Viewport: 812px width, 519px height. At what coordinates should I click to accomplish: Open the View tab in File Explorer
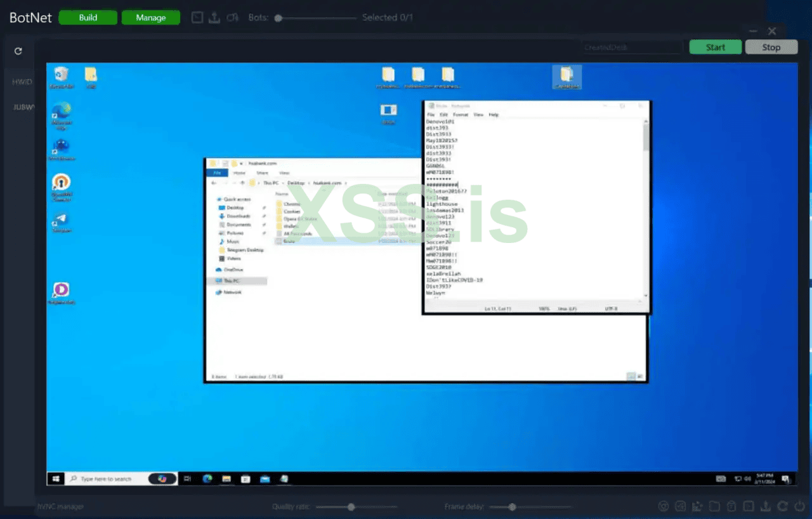click(285, 173)
